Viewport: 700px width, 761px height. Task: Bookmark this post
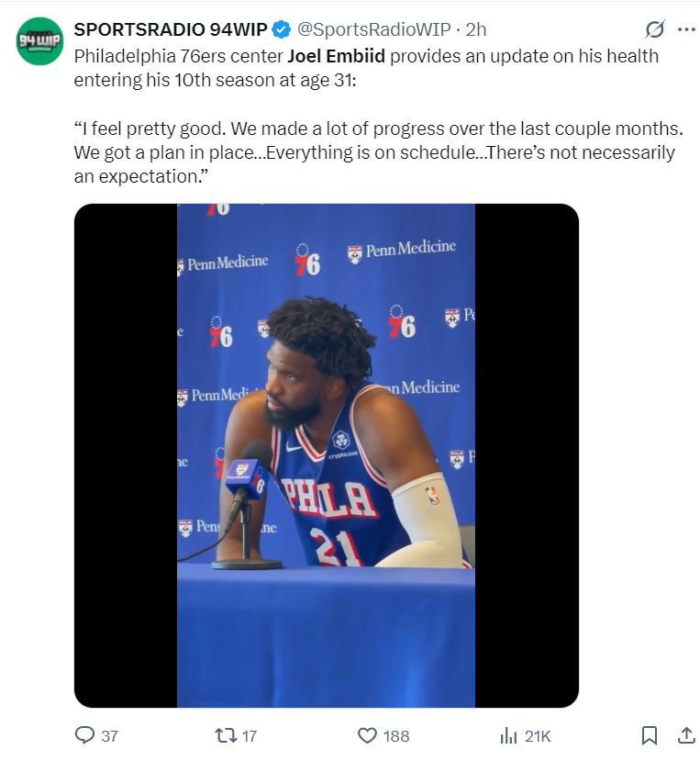[650, 735]
